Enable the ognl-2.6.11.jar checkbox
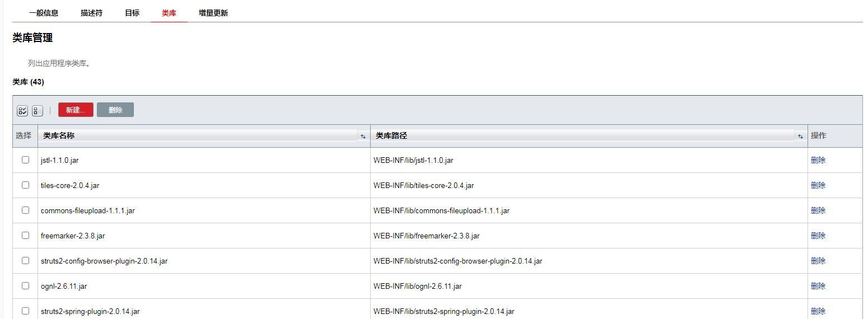The width and height of the screenshot is (868, 319). tap(25, 286)
